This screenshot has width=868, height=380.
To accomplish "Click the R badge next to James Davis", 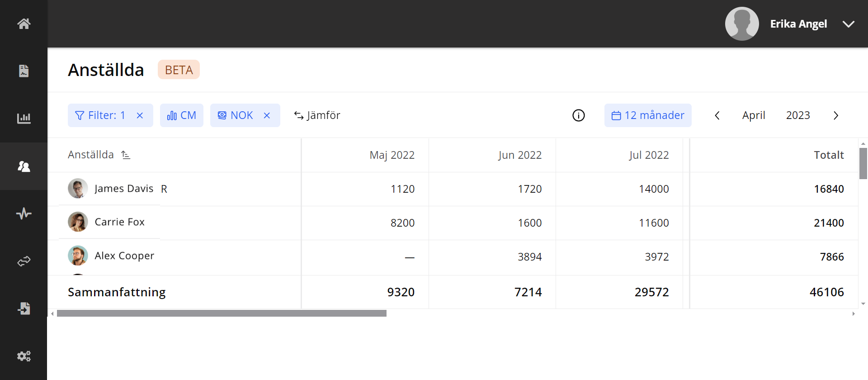I will [x=164, y=189].
